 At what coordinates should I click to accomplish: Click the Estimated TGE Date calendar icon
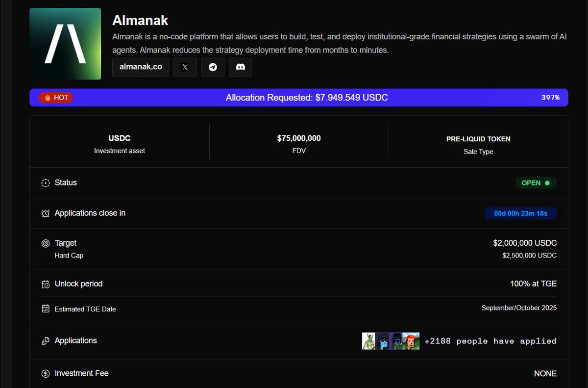tap(46, 309)
